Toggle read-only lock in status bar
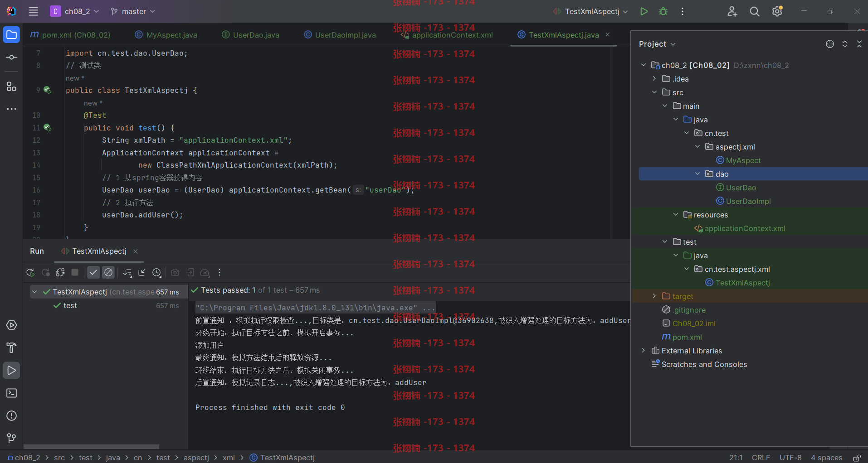The height and width of the screenshot is (463, 868). 857,458
